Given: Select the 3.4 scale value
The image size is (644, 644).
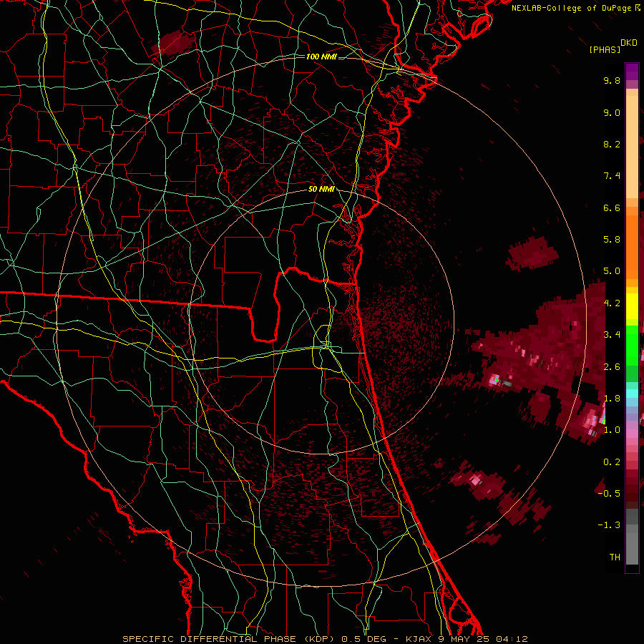Looking at the screenshot, I should tap(612, 335).
